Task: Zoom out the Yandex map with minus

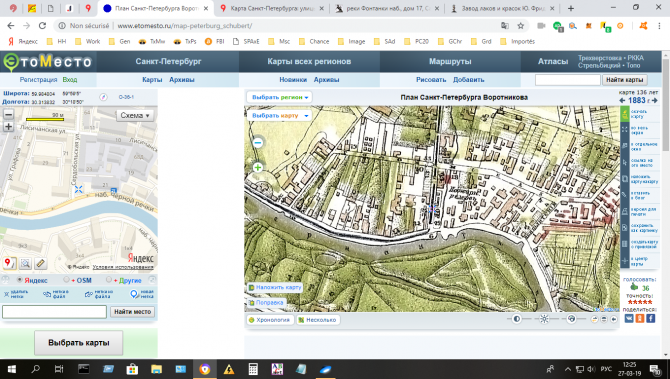Action: [x=8, y=115]
